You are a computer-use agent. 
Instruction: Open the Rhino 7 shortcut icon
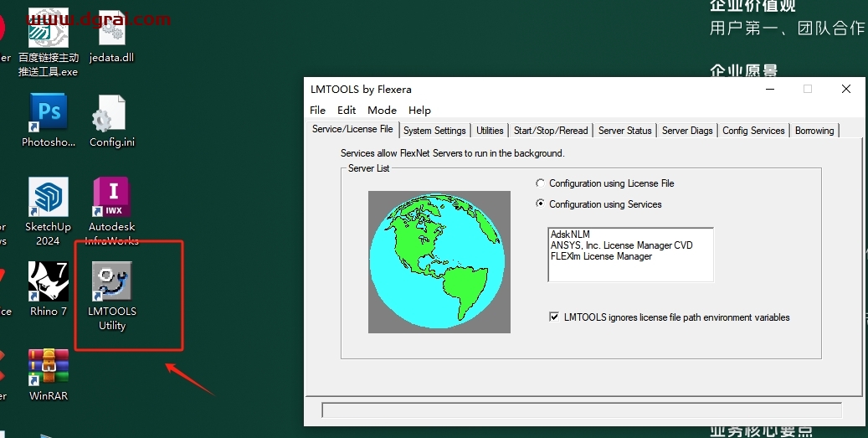48,282
